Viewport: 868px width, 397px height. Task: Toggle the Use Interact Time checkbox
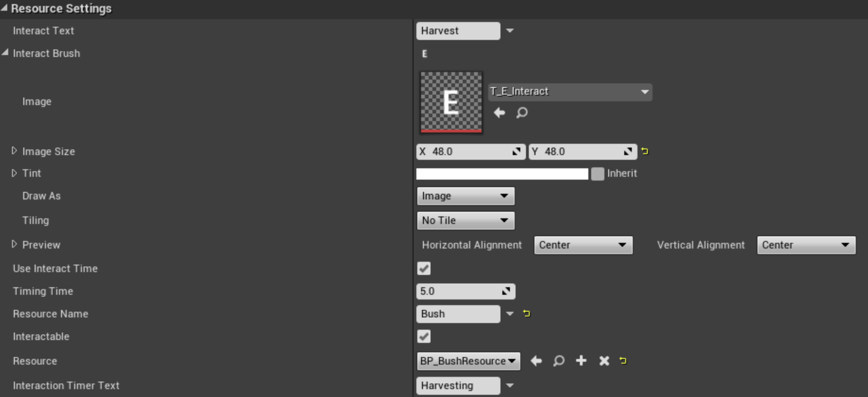425,269
